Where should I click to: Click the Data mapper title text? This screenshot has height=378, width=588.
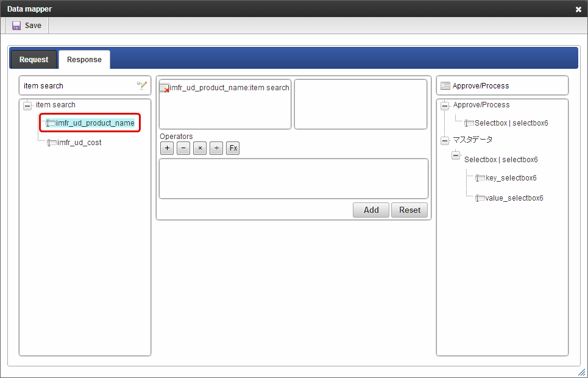pos(30,9)
